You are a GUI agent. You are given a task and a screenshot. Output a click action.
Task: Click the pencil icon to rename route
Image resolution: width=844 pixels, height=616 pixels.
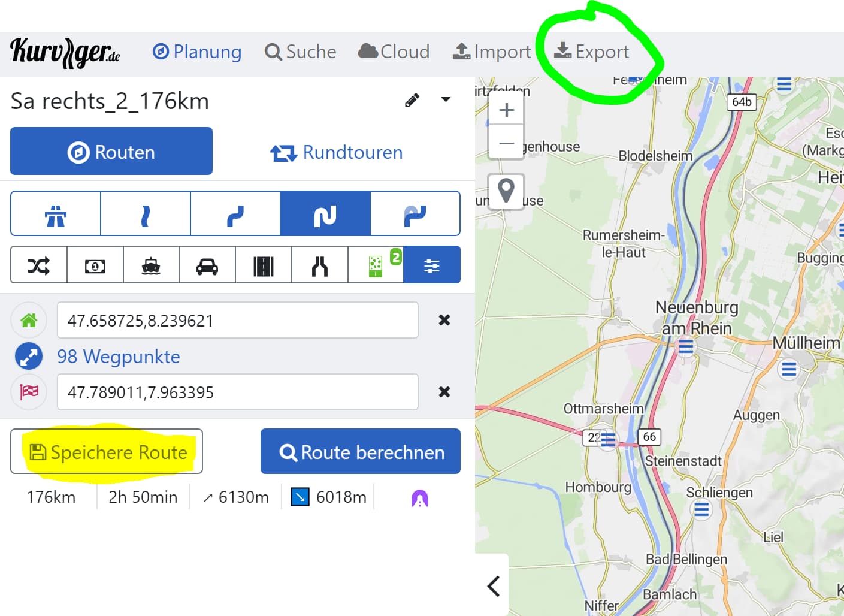tap(412, 100)
